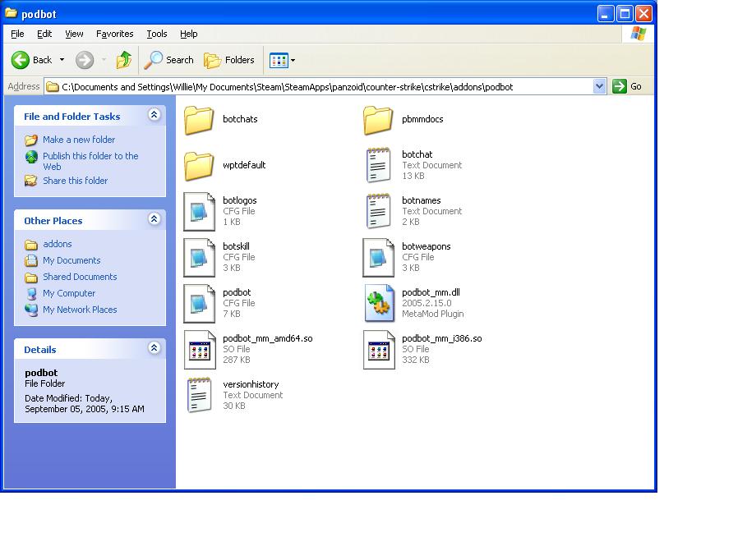This screenshot has height=560, width=747.
Task: Click the versionhistory file name text
Action: point(251,384)
